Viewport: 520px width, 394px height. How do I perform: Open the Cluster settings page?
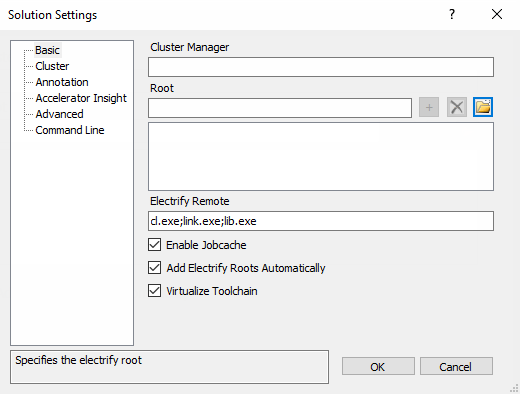pos(52,66)
